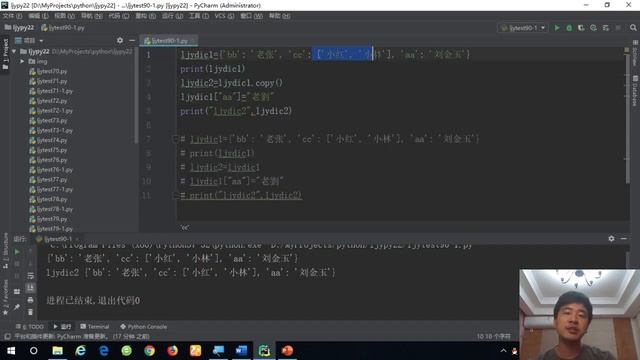This screenshot has width=640, height=360.
Task: Expand the img folder
Action: pyautogui.click(x=22, y=61)
